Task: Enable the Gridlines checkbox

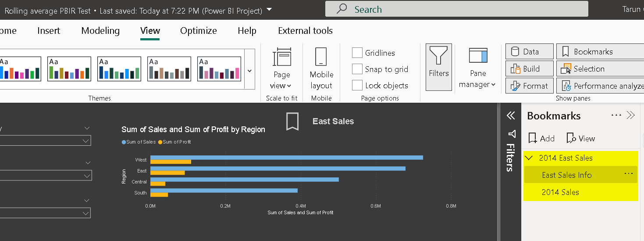Action: (357, 53)
